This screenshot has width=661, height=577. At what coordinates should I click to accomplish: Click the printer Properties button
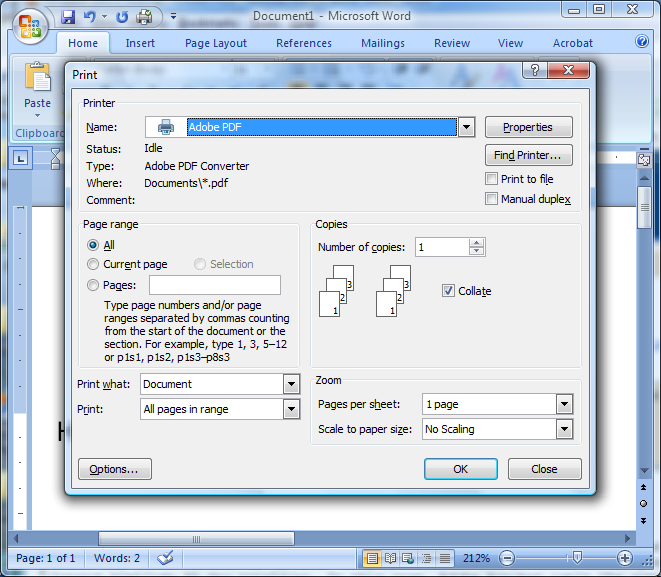529,127
